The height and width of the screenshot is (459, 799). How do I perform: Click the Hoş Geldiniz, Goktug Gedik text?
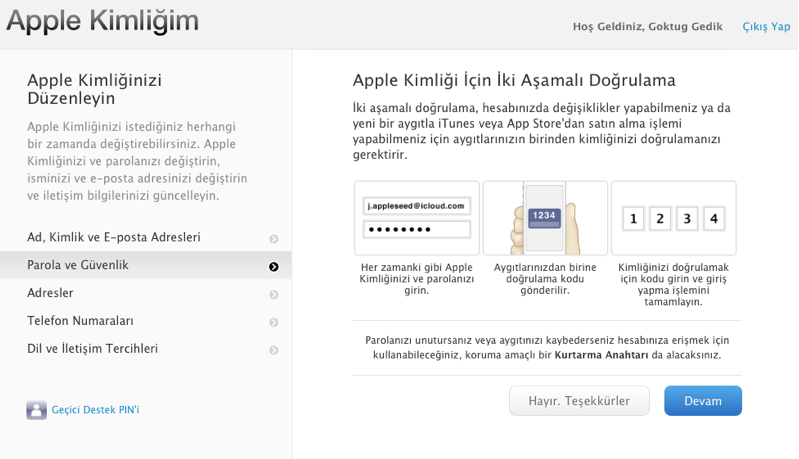[647, 27]
